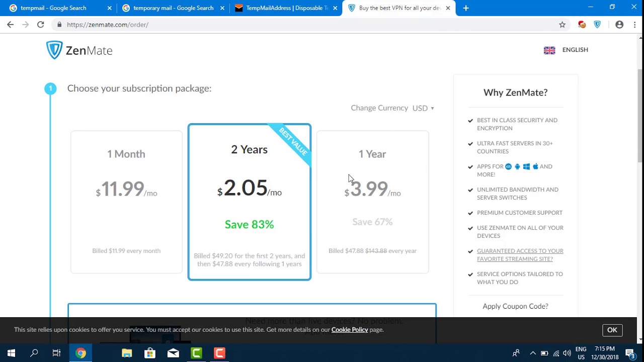
Task: Click the browser forward arrow
Action: pyautogui.click(x=25, y=24)
